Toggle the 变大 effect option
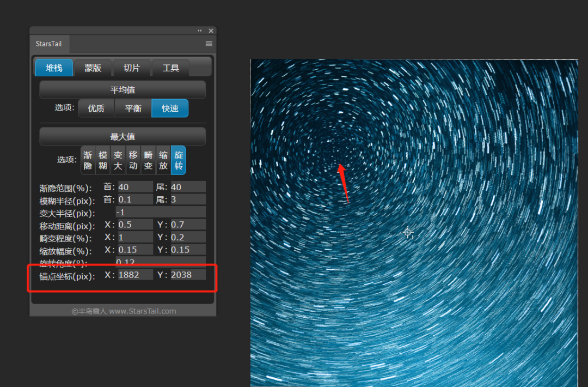 click(118, 160)
